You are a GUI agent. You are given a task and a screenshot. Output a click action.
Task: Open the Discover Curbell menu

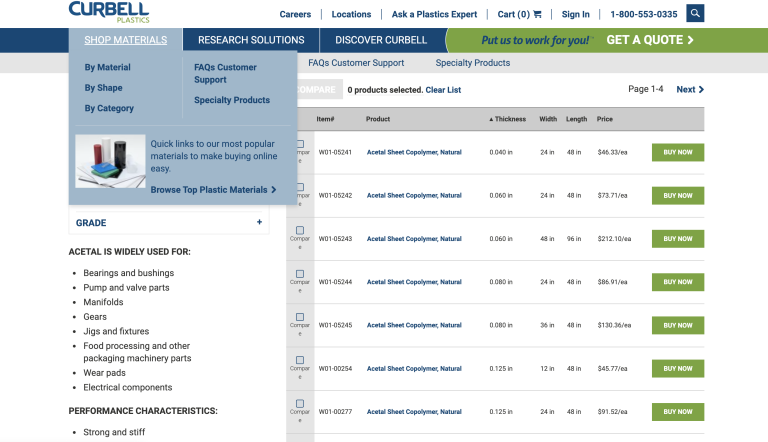[x=381, y=40]
